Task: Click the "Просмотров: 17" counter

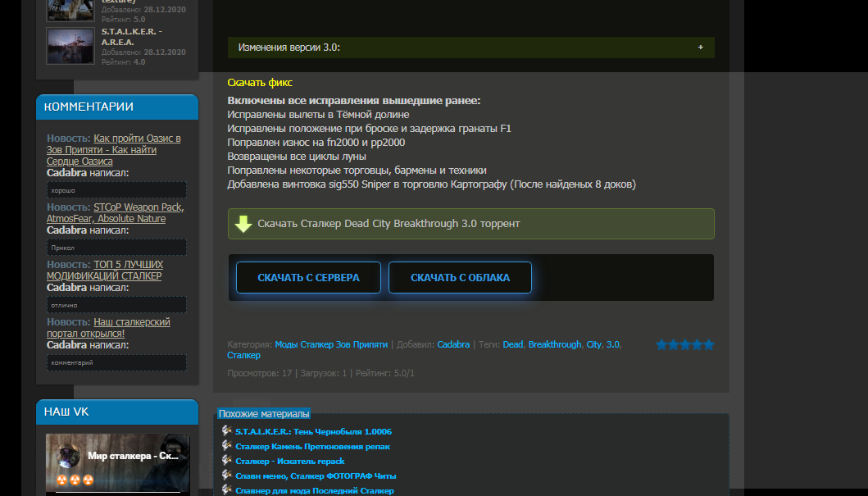Action: click(x=260, y=373)
